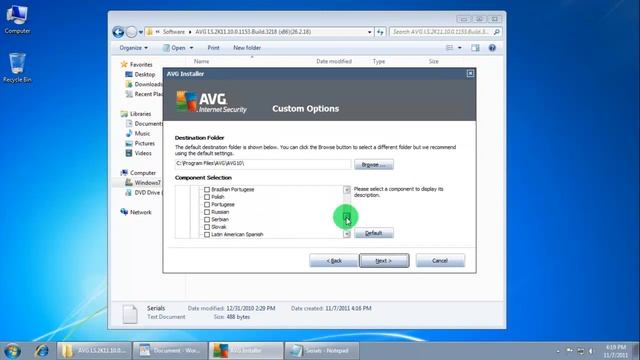Viewport: 640px width, 360px height.
Task: Sort by the Type column header
Action: point(379,61)
